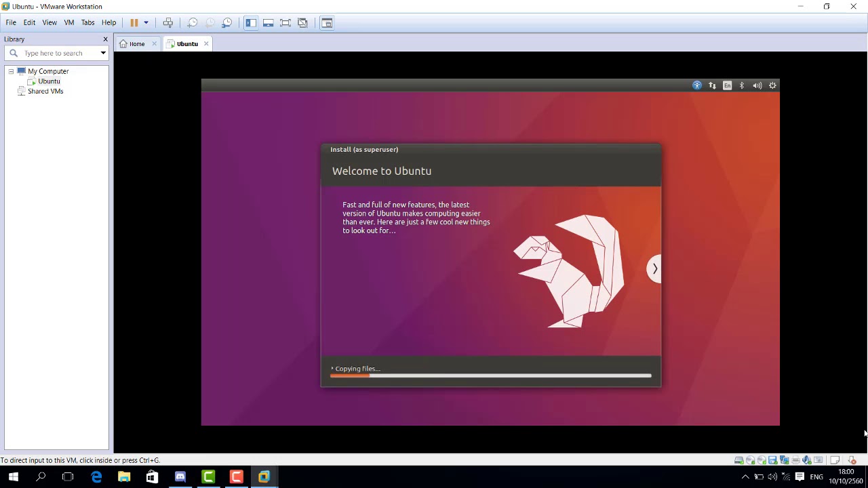Image resolution: width=868 pixels, height=488 pixels.
Task: Click the ENG language indicator
Action: click(x=816, y=477)
